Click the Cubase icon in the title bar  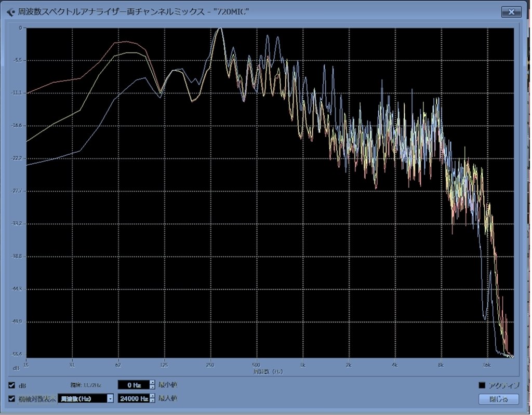[x=10, y=11]
